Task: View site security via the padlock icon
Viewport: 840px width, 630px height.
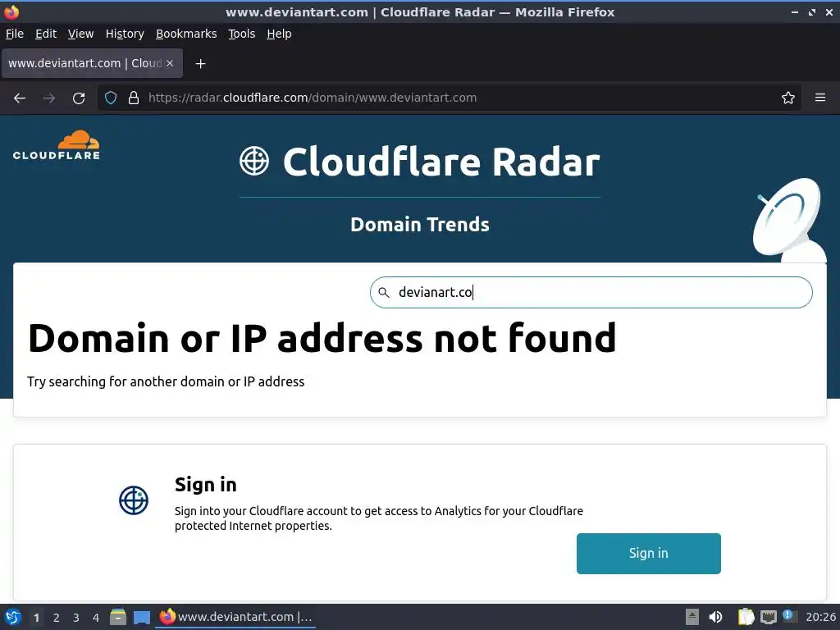Action: [134, 98]
